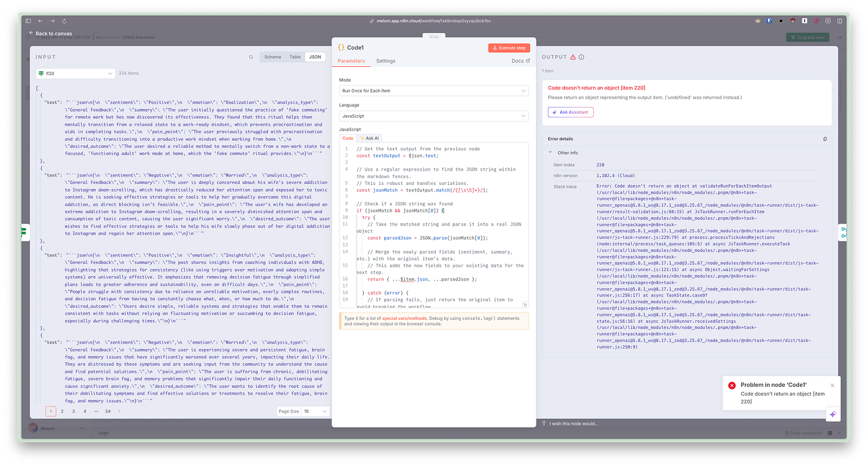Click the Execute step button
Image resolution: width=868 pixels, height=466 pixels.
[509, 48]
